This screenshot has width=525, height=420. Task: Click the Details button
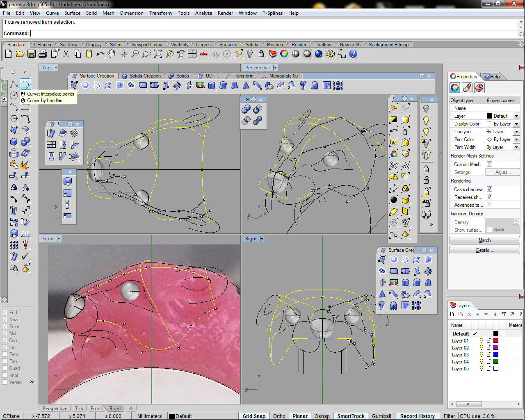[484, 250]
